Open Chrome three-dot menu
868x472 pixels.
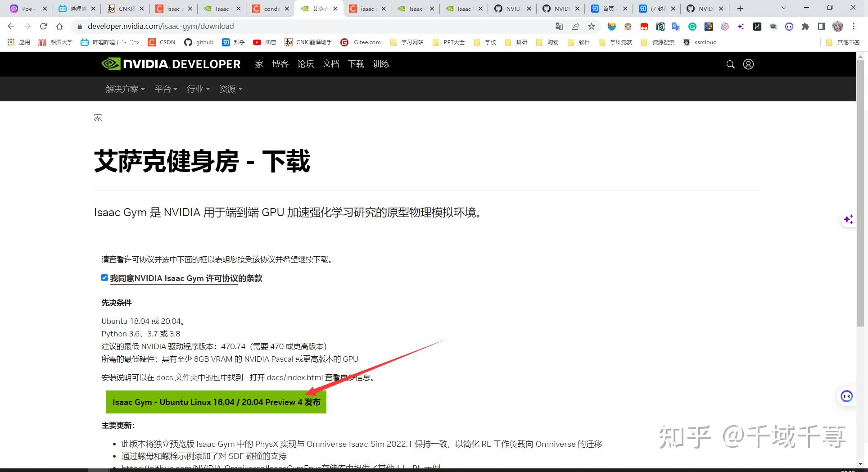click(x=854, y=27)
